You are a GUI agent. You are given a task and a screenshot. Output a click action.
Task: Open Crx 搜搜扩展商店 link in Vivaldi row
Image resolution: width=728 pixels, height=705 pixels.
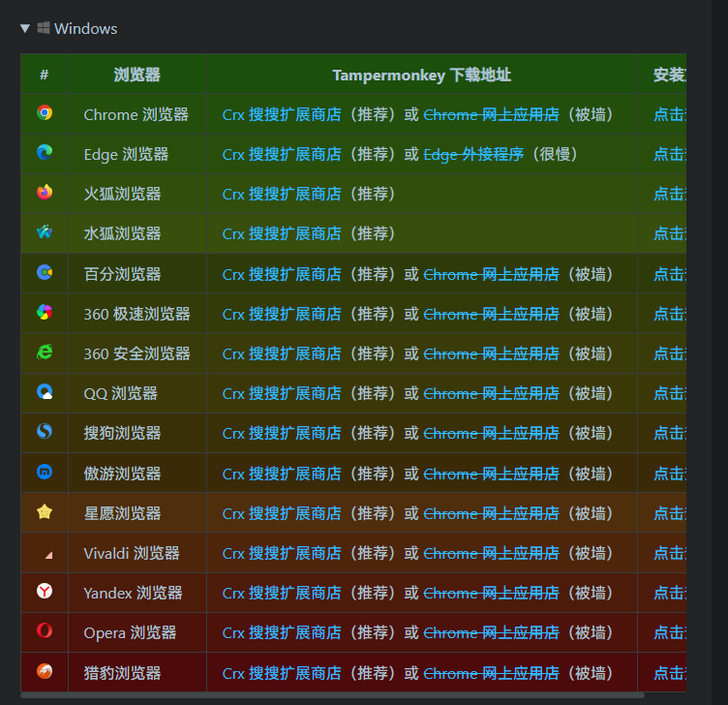[x=282, y=554]
